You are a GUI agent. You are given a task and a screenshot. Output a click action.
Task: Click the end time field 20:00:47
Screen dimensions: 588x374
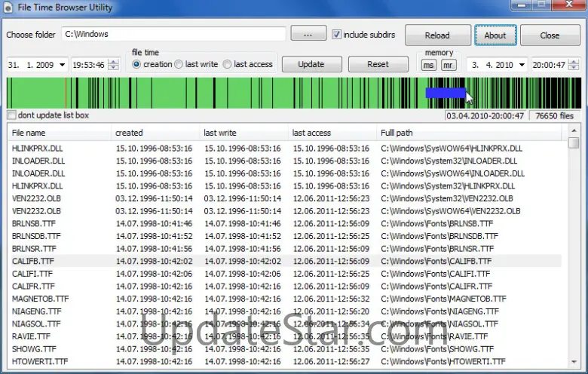tap(549, 65)
